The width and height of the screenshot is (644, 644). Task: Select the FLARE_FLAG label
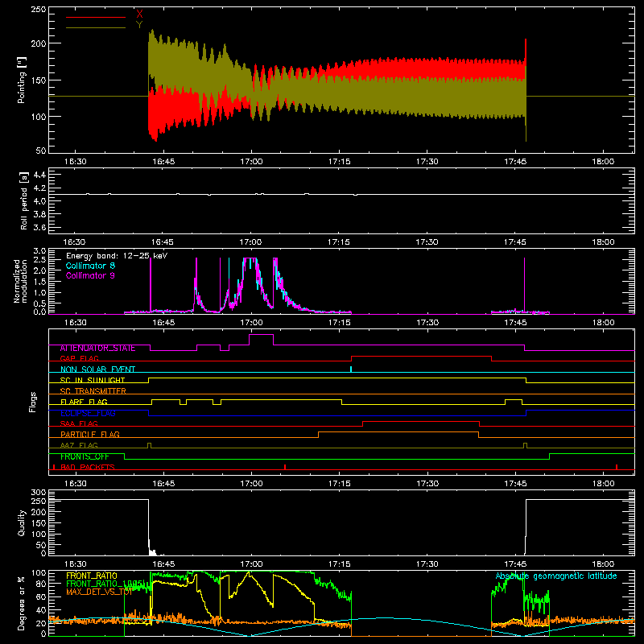point(84,402)
